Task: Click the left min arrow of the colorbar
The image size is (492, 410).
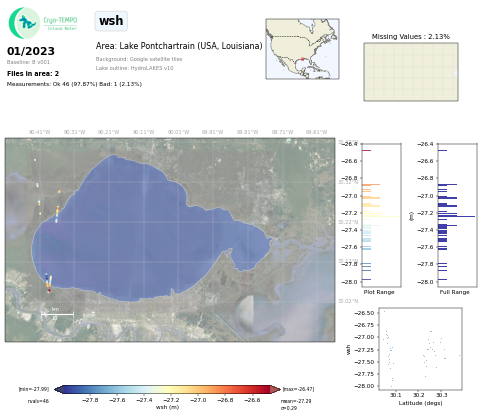Action: tap(58, 389)
